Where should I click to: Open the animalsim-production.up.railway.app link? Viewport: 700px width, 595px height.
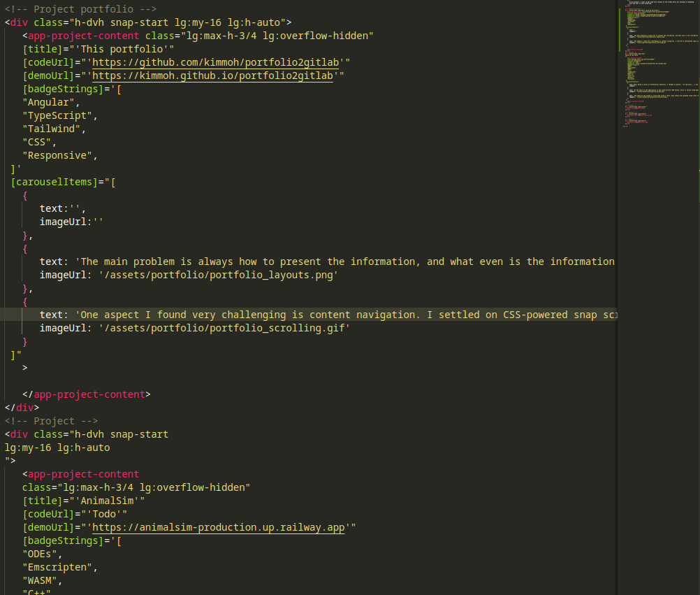click(219, 527)
